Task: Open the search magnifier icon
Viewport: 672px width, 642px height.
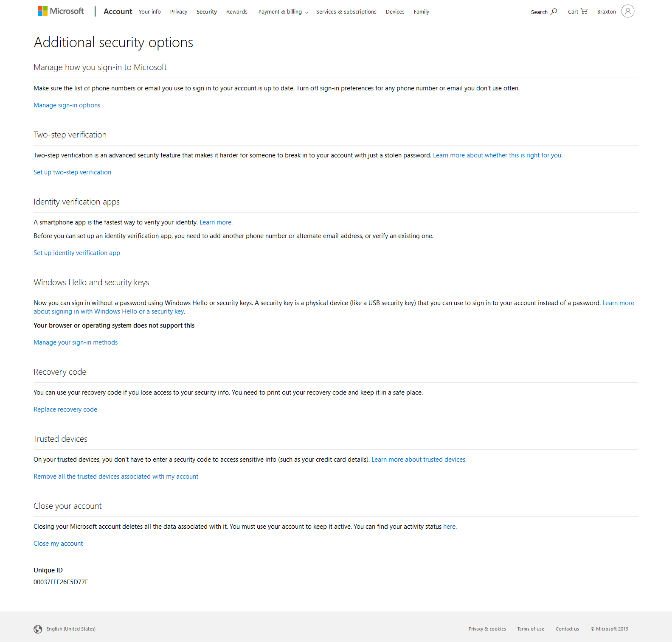Action: pyautogui.click(x=554, y=11)
